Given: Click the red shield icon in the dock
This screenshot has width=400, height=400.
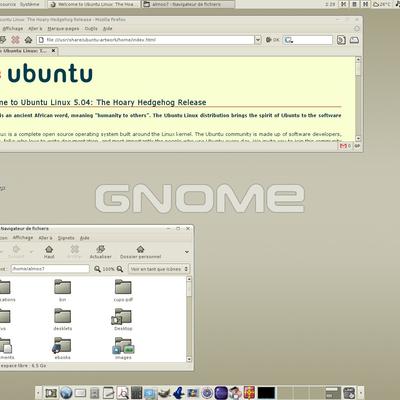Looking at the screenshot, I should click(249, 393).
